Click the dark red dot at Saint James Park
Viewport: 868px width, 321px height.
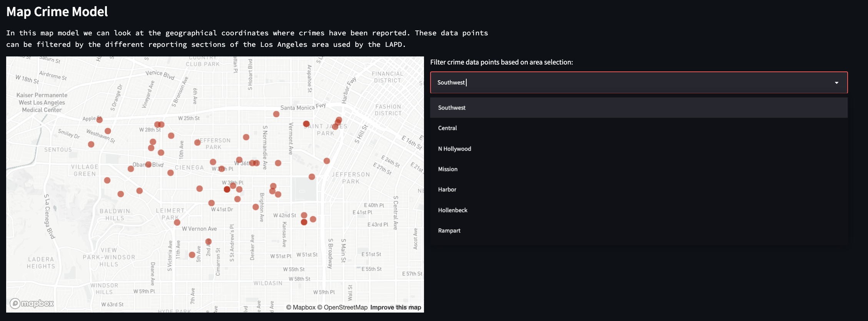306,124
